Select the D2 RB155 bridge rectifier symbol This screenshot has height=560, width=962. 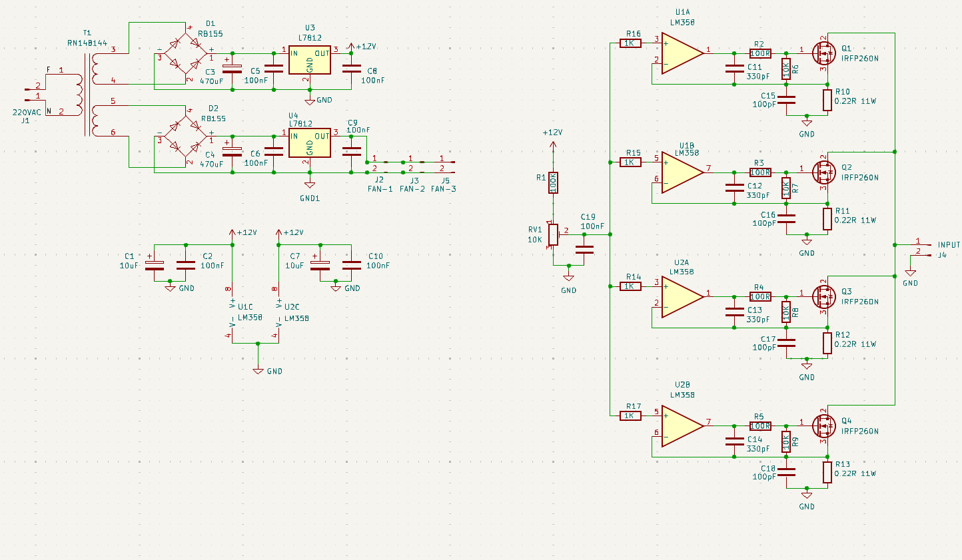[x=185, y=137]
